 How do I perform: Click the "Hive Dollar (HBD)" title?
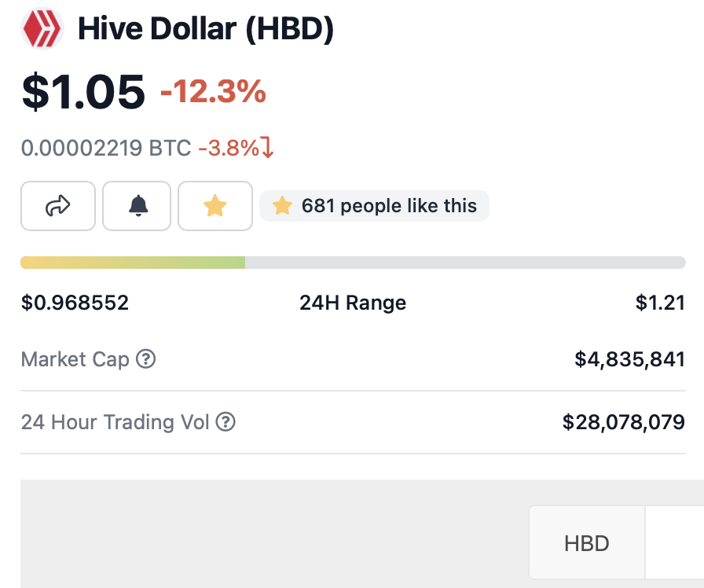[x=206, y=30]
